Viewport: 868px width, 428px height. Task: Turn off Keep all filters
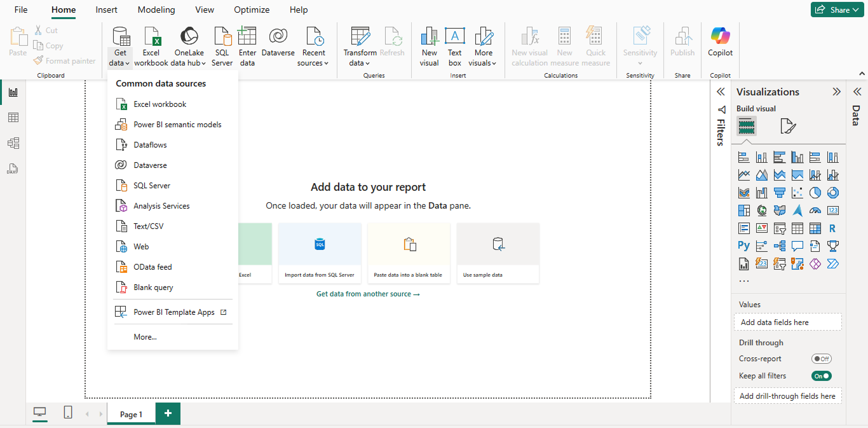(x=822, y=376)
